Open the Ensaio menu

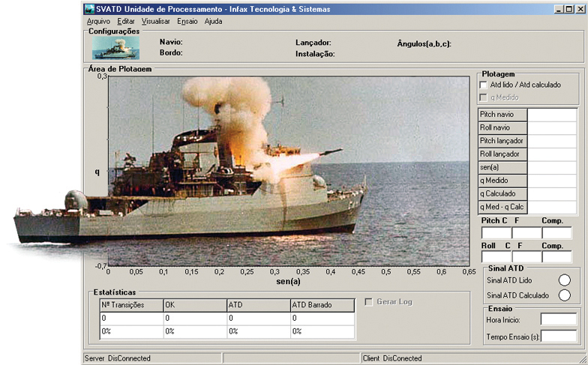coord(187,22)
